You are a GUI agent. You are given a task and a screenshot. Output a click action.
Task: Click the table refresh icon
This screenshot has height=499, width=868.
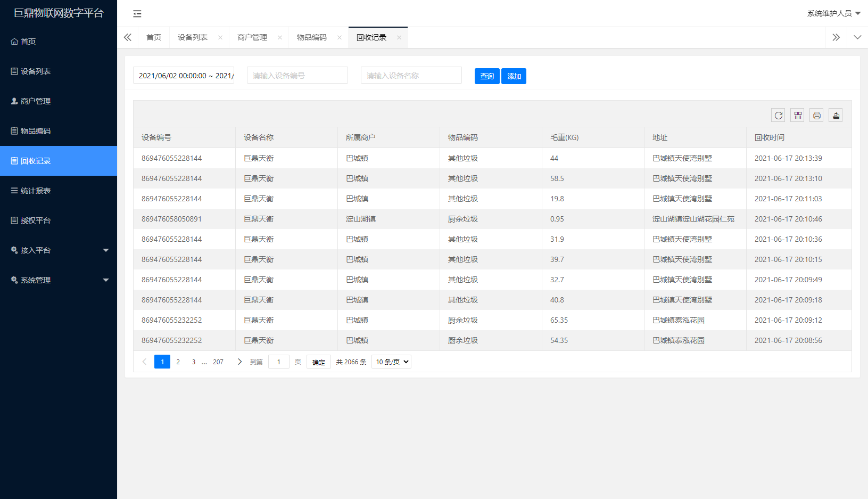(778, 115)
